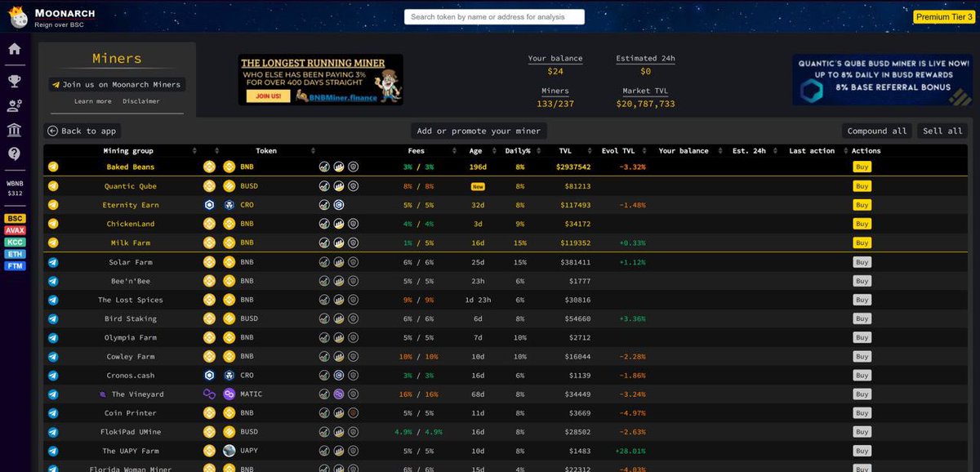Viewport: 980px width, 472px height.
Task: Click the Compound all button
Action: 877,131
